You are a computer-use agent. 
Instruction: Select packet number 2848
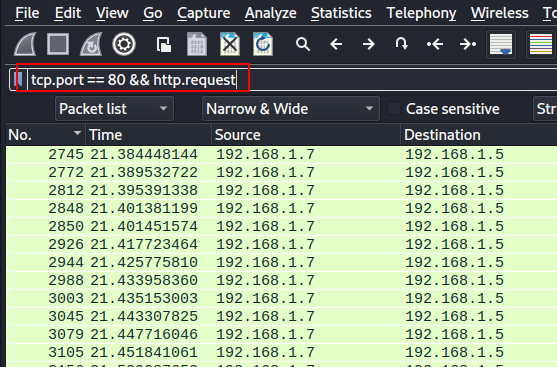click(x=281, y=208)
